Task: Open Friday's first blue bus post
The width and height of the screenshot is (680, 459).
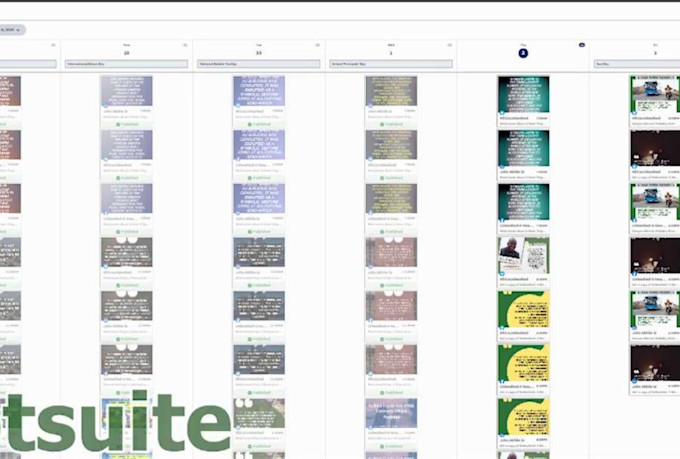Action: pyautogui.click(x=655, y=102)
